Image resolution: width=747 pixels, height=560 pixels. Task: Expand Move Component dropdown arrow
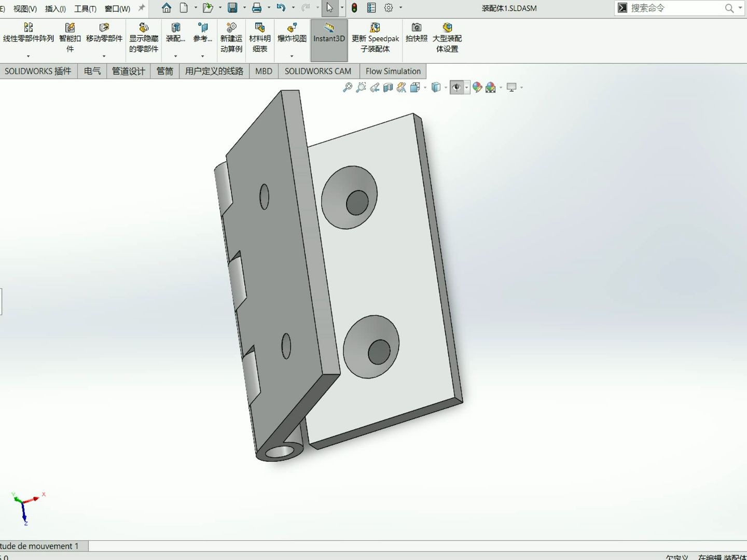pos(104,56)
